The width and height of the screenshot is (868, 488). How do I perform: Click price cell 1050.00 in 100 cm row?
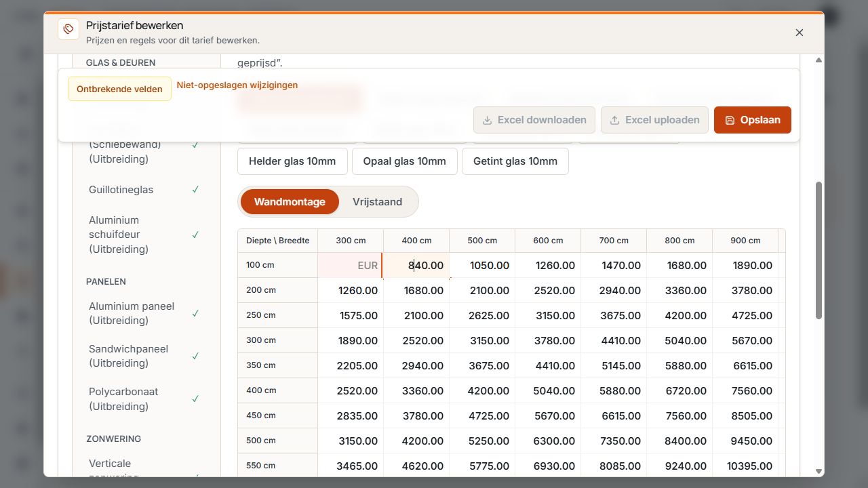click(482, 266)
